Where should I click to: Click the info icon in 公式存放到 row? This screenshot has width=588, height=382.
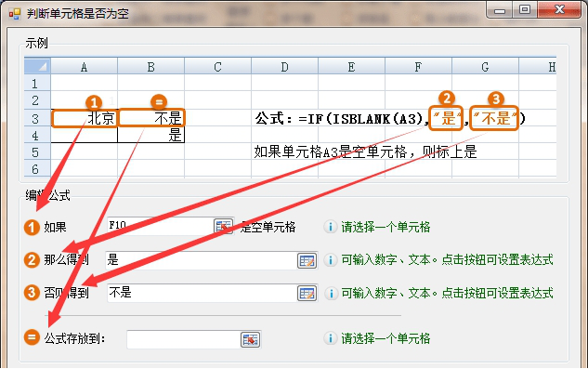331,338
